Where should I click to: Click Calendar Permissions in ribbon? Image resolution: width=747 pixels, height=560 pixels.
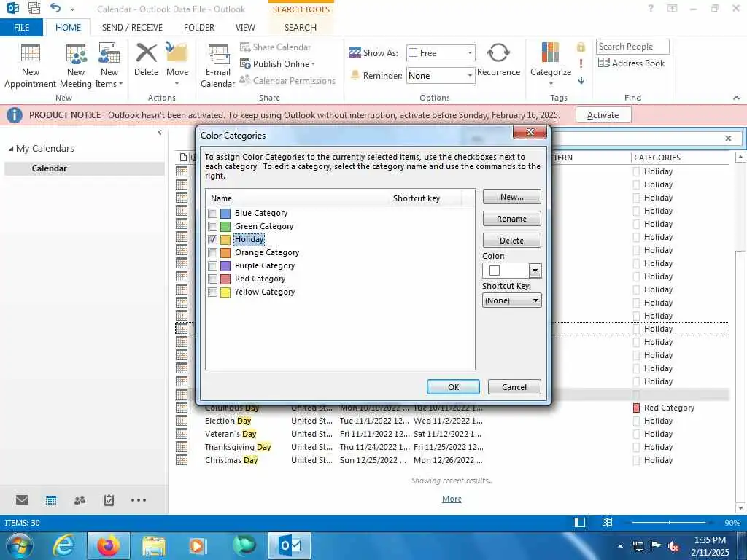(287, 80)
